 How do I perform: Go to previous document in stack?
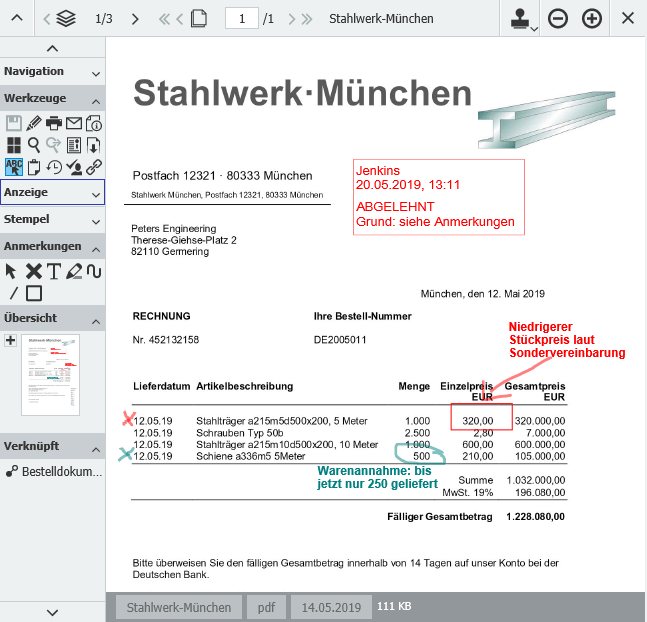pyautogui.click(x=47, y=19)
